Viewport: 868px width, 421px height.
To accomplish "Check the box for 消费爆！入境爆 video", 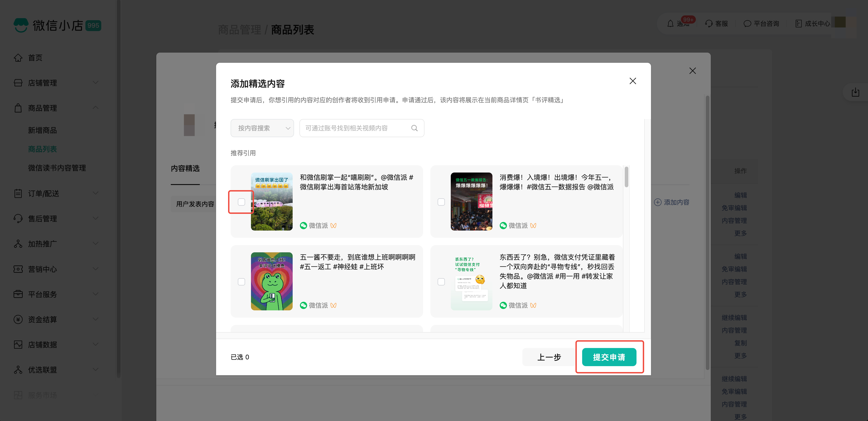I will click(x=441, y=202).
